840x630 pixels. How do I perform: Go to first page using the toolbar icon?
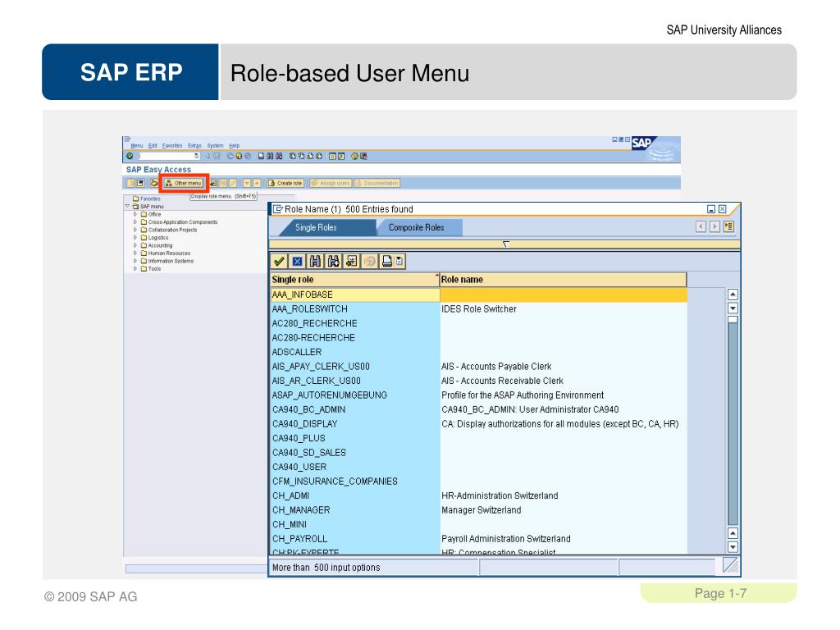coord(292,156)
